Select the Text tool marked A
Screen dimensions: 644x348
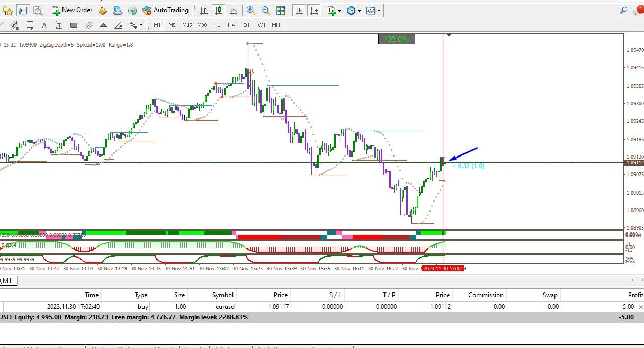pos(44,25)
